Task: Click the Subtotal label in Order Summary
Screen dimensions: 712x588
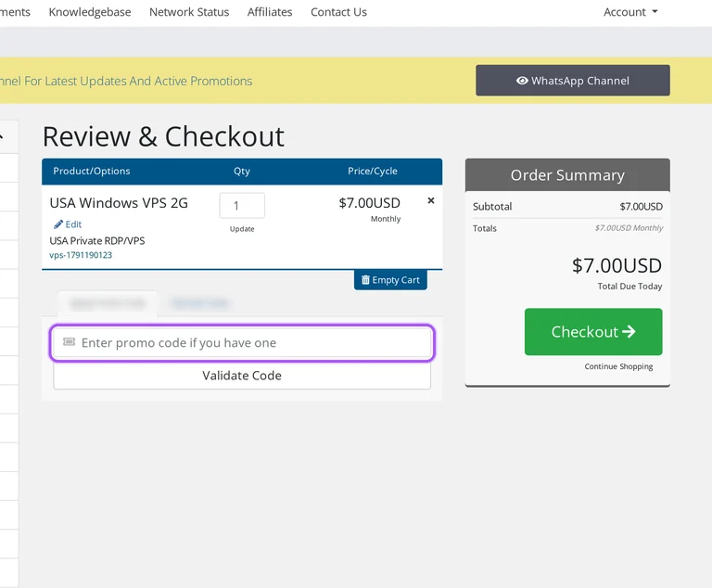Action: tap(492, 206)
